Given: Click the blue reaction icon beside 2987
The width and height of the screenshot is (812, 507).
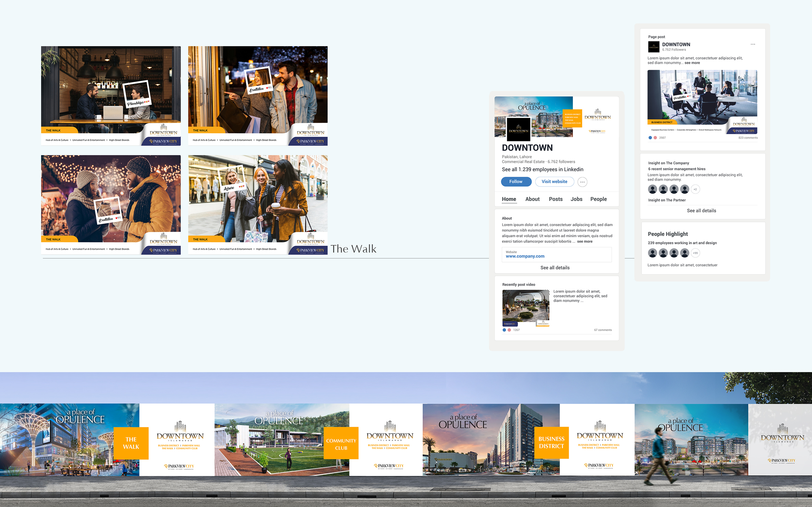Looking at the screenshot, I should coord(650,138).
